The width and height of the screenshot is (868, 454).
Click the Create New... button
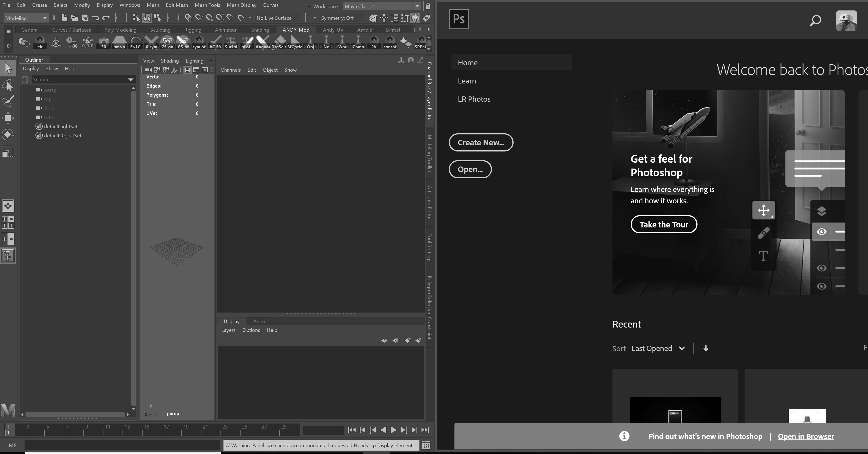coord(481,142)
